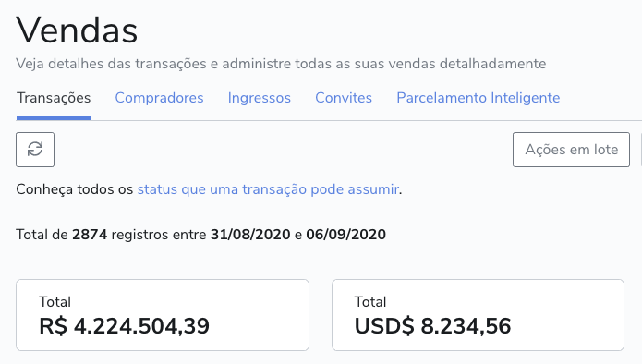
Task: Click the USD$ 8.234,56 amount
Action: click(x=433, y=326)
